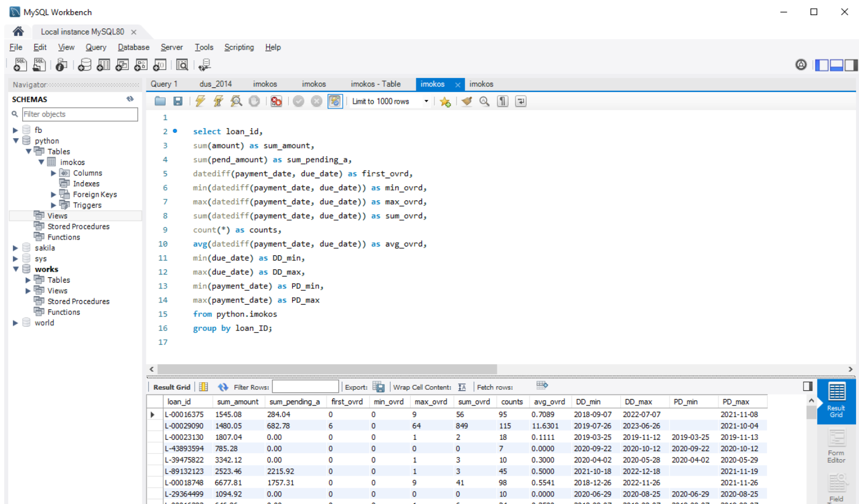Open the Scripting menu
Image resolution: width=859 pixels, height=504 pixels.
[239, 47]
